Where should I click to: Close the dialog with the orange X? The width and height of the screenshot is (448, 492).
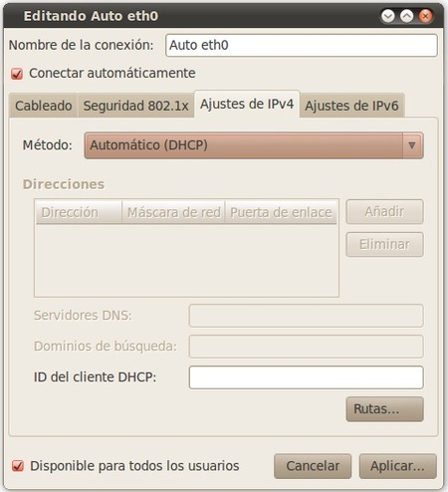tap(425, 16)
